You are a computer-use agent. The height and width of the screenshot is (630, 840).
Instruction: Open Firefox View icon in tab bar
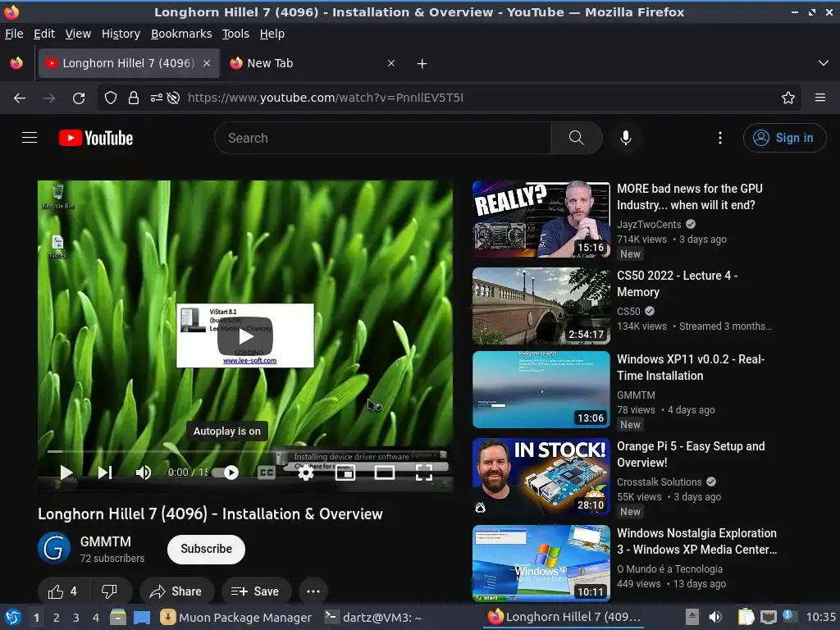(16, 63)
